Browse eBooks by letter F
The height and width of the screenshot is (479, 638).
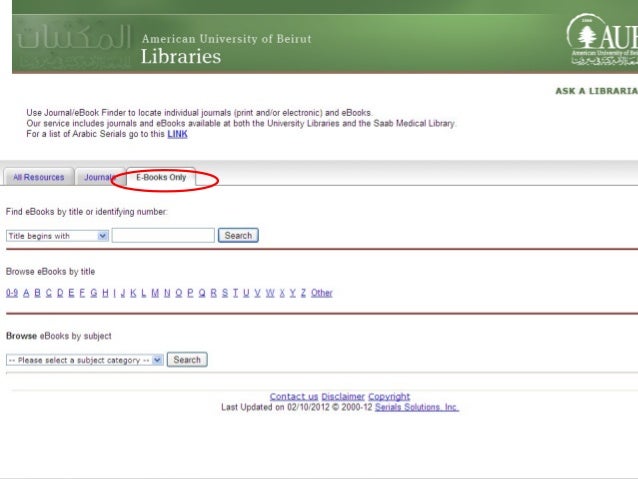point(82,293)
